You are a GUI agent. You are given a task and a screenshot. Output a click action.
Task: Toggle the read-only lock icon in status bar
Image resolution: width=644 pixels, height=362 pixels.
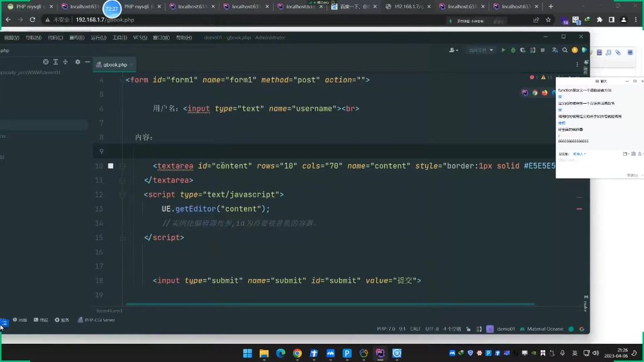[x=468, y=329]
